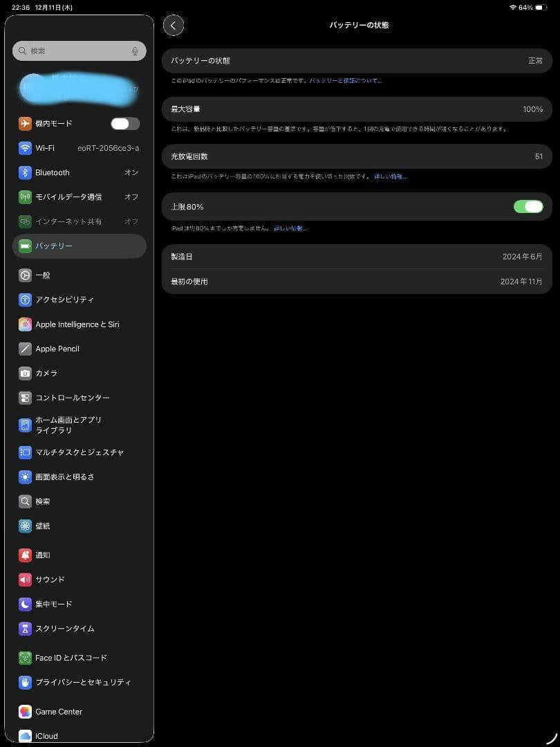Open 詳しい情報 link under 充放電回数

pos(389,176)
